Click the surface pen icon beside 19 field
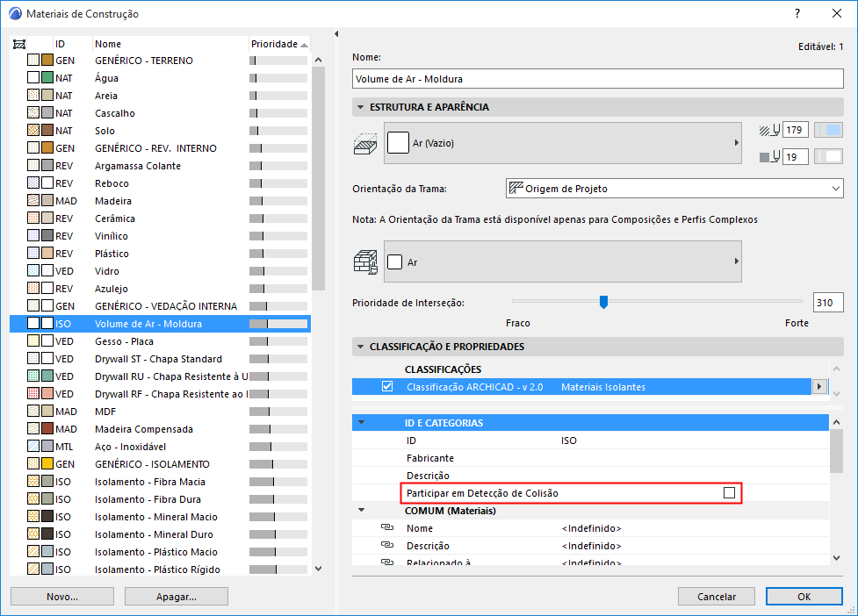 [770, 155]
